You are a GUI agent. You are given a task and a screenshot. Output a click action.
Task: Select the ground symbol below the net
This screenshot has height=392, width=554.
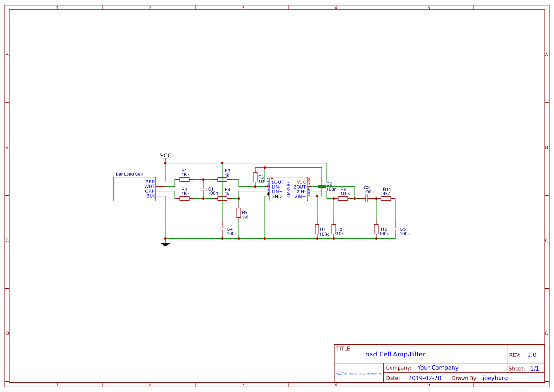[x=165, y=243]
